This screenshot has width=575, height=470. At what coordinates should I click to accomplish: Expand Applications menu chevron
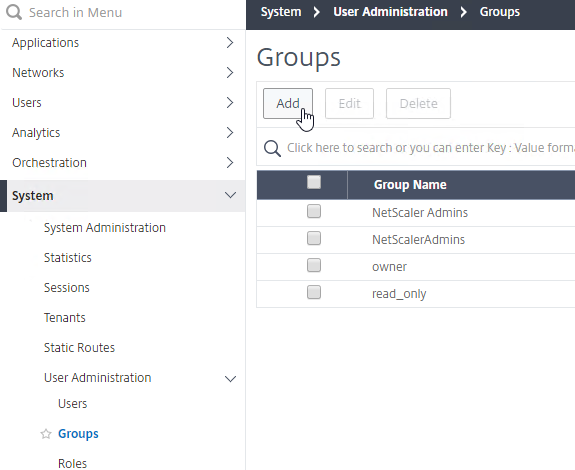point(230,43)
